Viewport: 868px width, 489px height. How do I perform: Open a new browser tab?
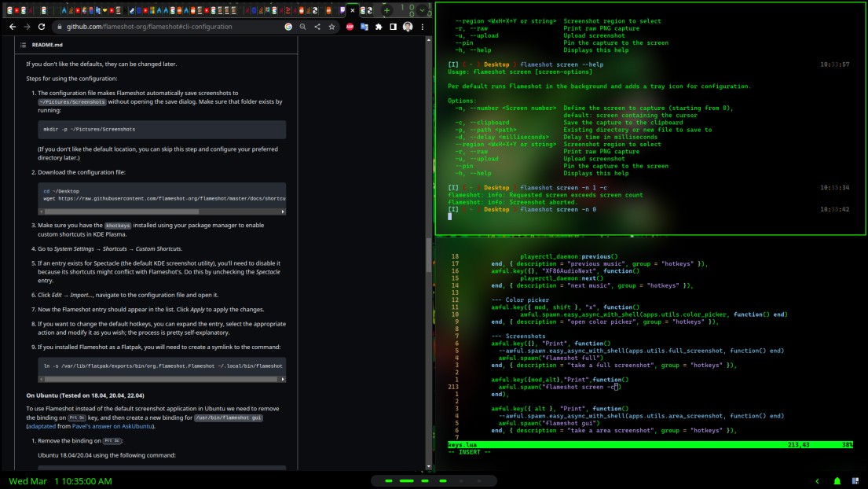[386, 10]
